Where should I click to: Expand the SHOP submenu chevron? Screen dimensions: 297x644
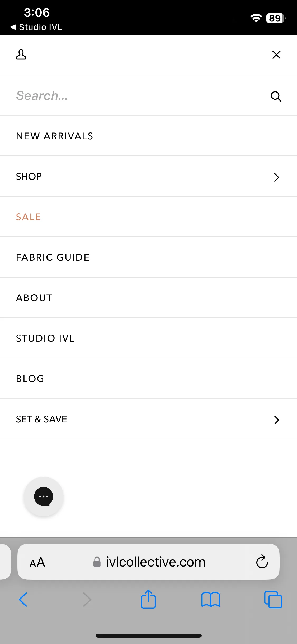(276, 177)
